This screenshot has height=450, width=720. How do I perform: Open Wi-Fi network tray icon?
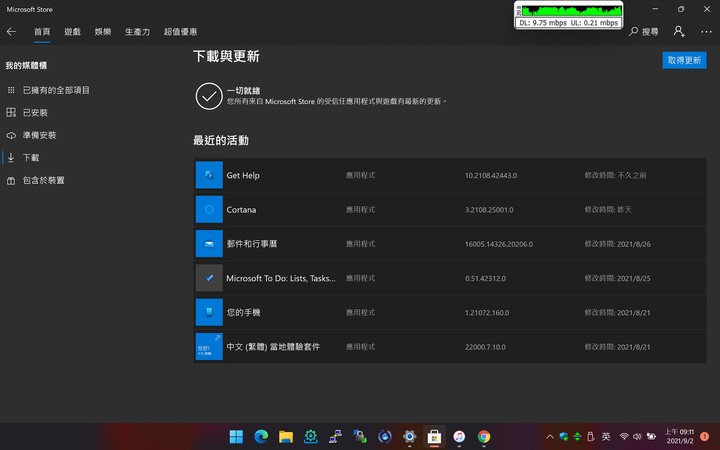624,436
